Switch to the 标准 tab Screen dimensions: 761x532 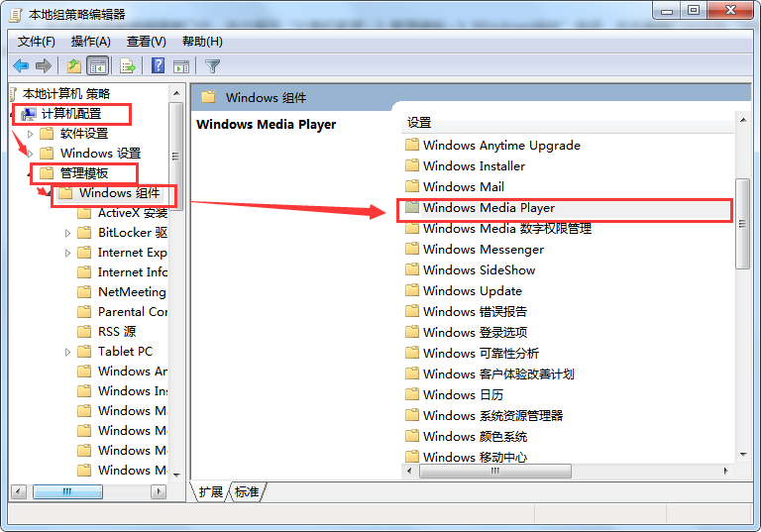(247, 492)
